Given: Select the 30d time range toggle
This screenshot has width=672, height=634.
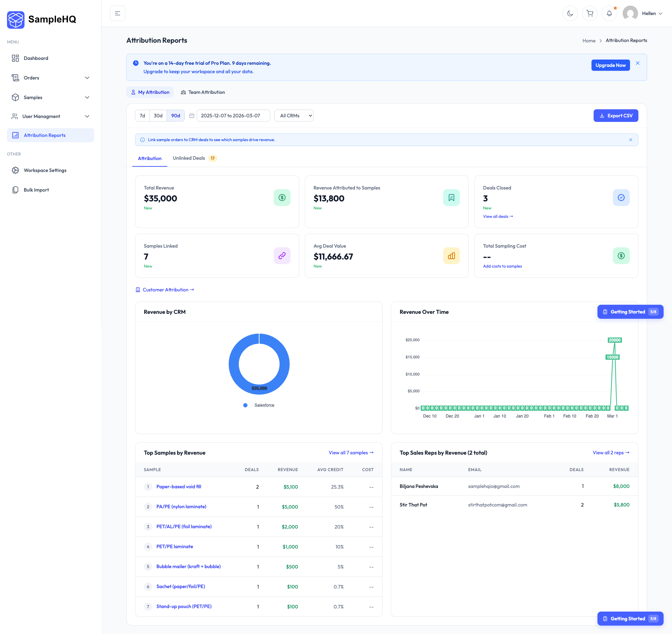Looking at the screenshot, I should (x=158, y=116).
